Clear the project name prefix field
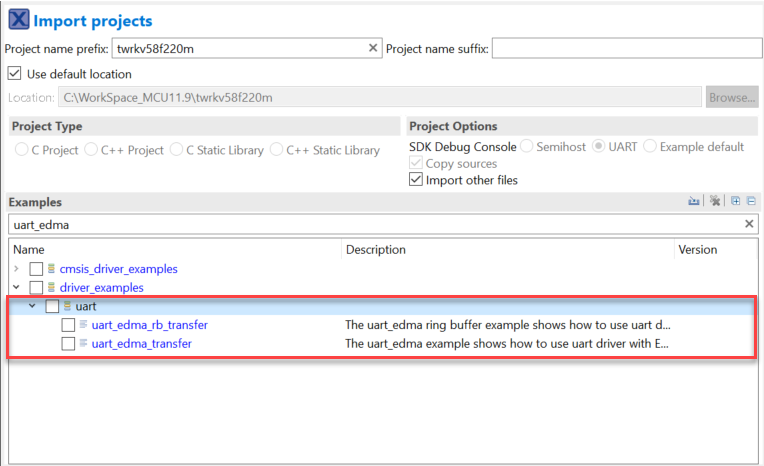 [373, 48]
